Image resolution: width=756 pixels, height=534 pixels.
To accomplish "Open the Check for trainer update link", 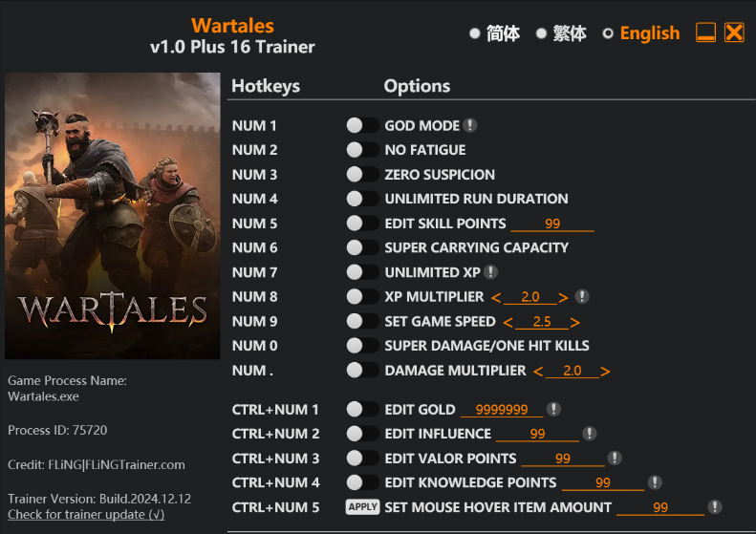I will [x=86, y=515].
